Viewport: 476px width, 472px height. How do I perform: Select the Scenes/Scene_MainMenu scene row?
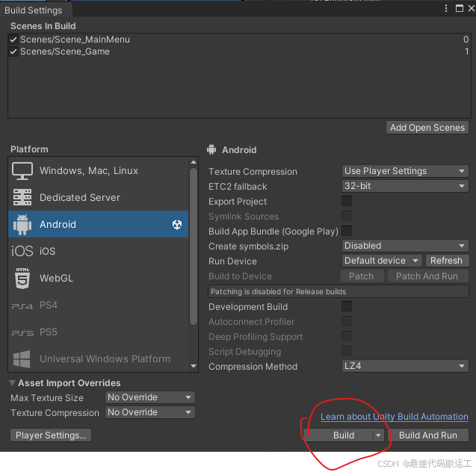(x=239, y=40)
